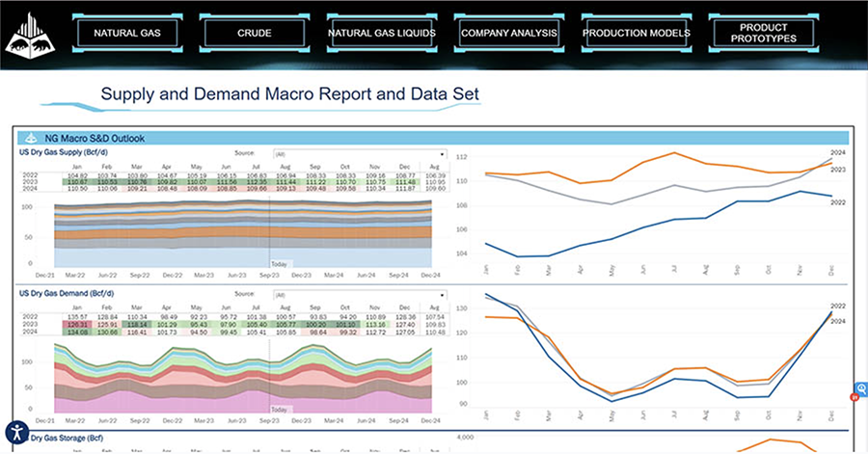The image size is (868, 454).
Task: Open the Crude menu
Action: click(254, 33)
